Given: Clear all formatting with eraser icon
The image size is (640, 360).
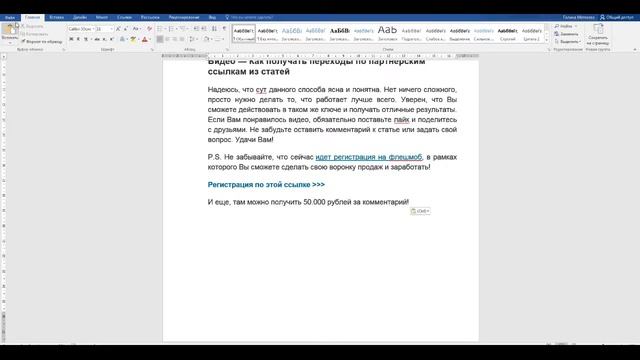Looking at the screenshot, I should tap(149, 29).
